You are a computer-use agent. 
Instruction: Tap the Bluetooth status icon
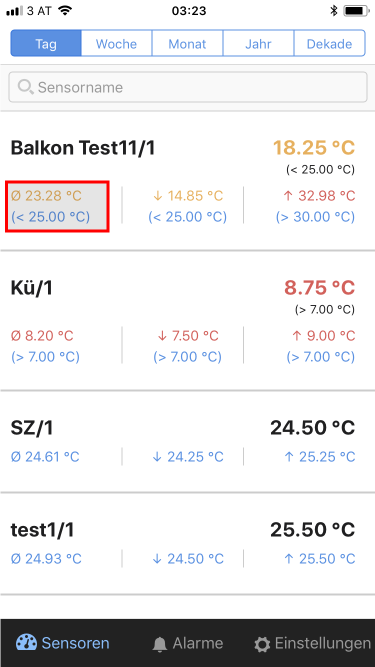coord(334,11)
